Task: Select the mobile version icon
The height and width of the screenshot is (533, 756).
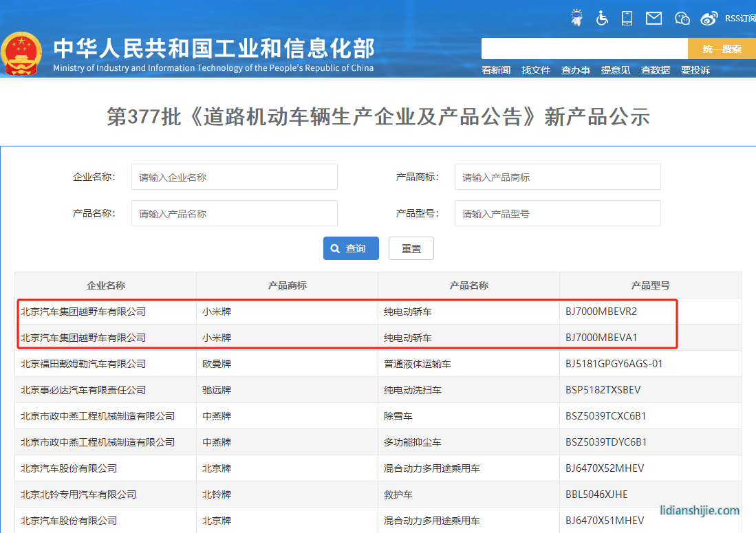Action: [x=627, y=17]
